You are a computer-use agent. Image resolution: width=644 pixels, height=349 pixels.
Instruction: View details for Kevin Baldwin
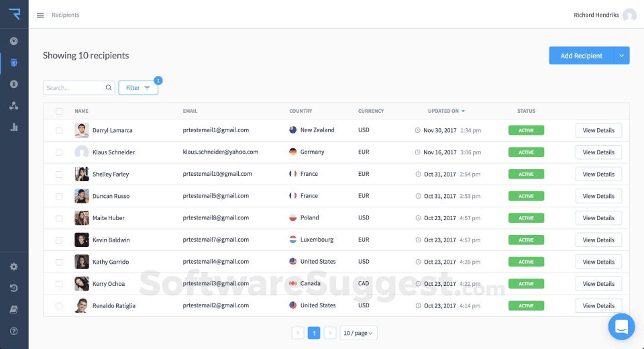[598, 240]
